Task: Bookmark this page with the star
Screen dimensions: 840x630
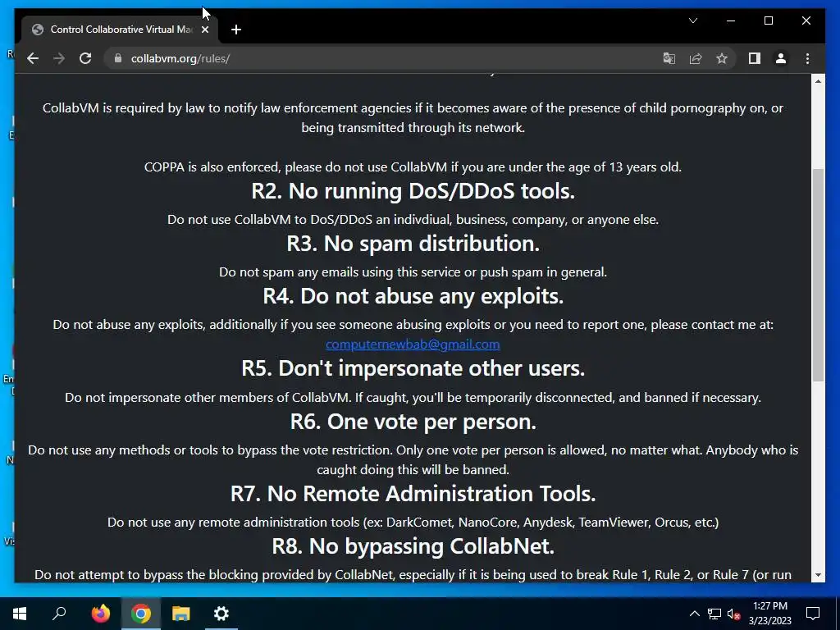Action: pyautogui.click(x=722, y=58)
